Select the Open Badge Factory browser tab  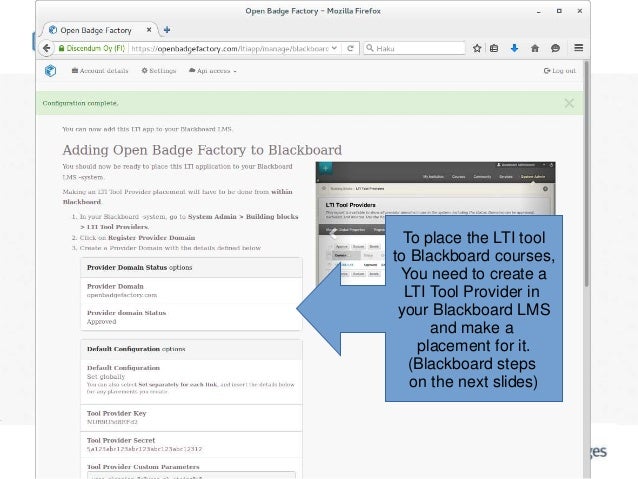(100, 30)
